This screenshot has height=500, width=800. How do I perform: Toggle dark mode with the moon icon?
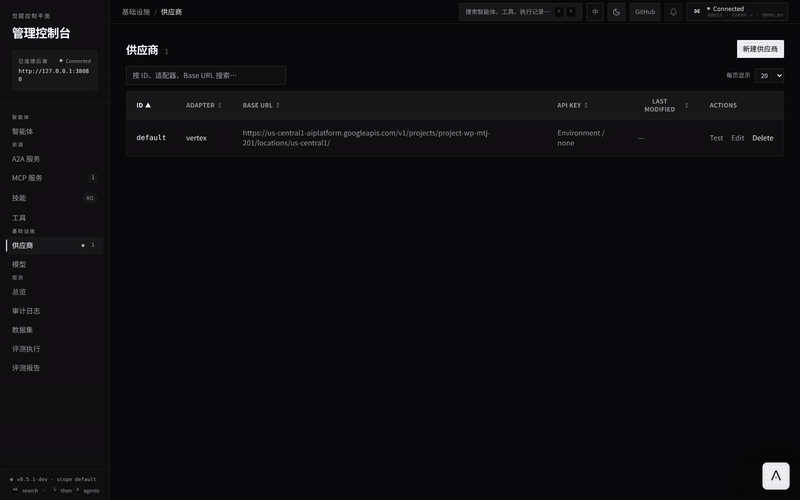(x=616, y=12)
